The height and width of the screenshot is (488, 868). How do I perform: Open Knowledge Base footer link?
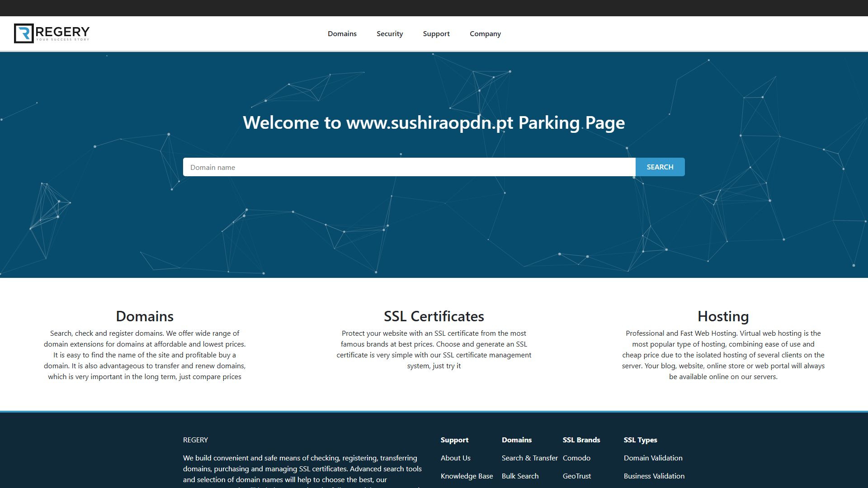tap(467, 476)
